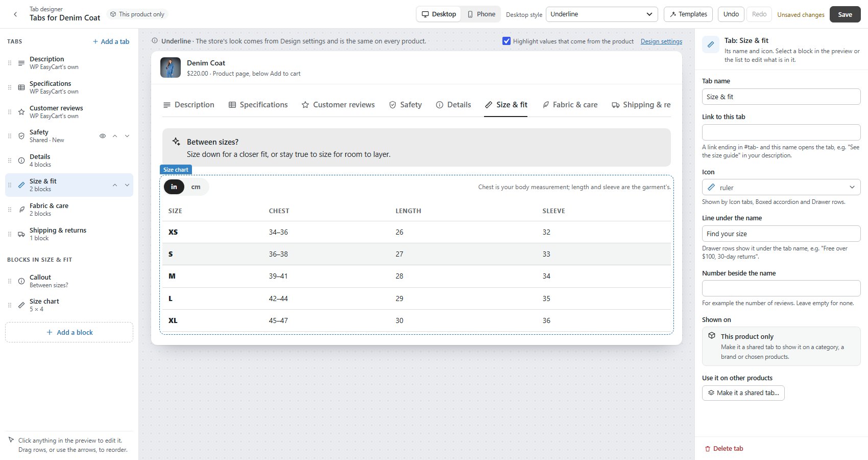The width and height of the screenshot is (868, 460).
Task: Click Delete tab
Action: click(724, 449)
